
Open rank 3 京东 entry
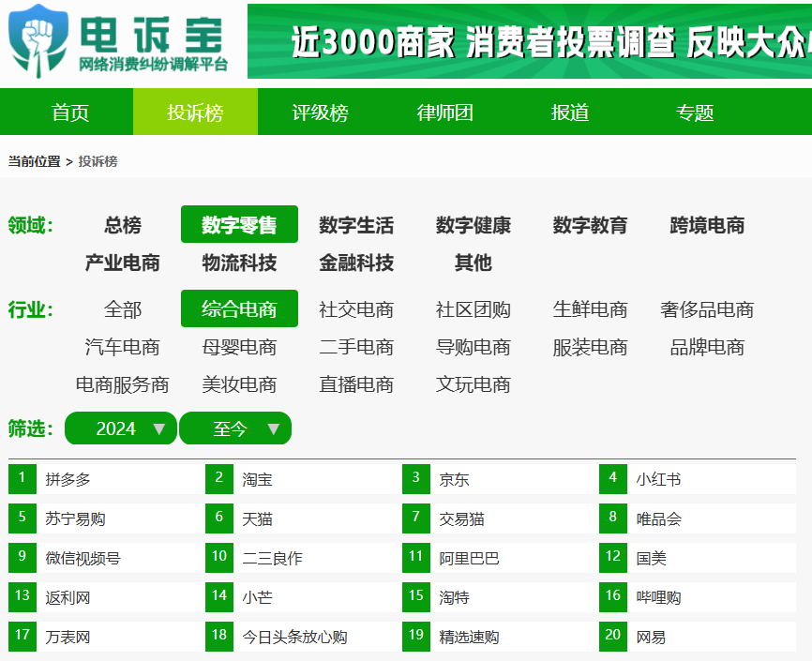pyautogui.click(x=501, y=479)
